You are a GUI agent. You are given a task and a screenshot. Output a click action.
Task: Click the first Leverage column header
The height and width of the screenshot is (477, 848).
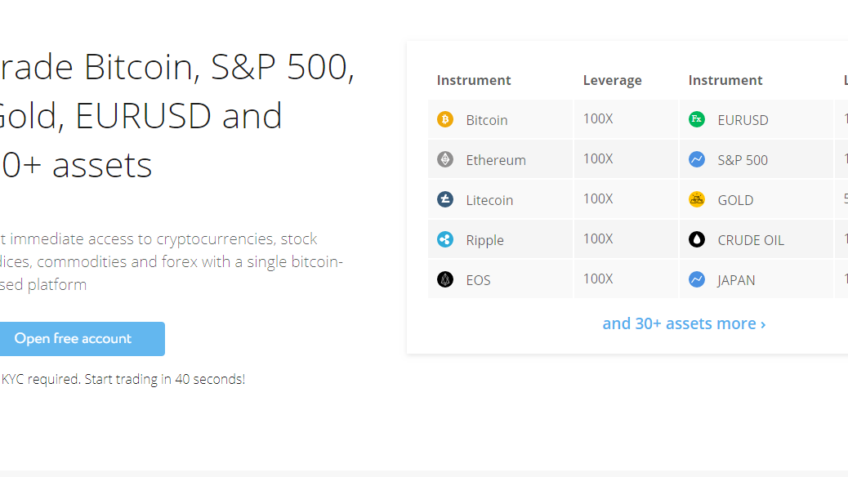click(612, 80)
